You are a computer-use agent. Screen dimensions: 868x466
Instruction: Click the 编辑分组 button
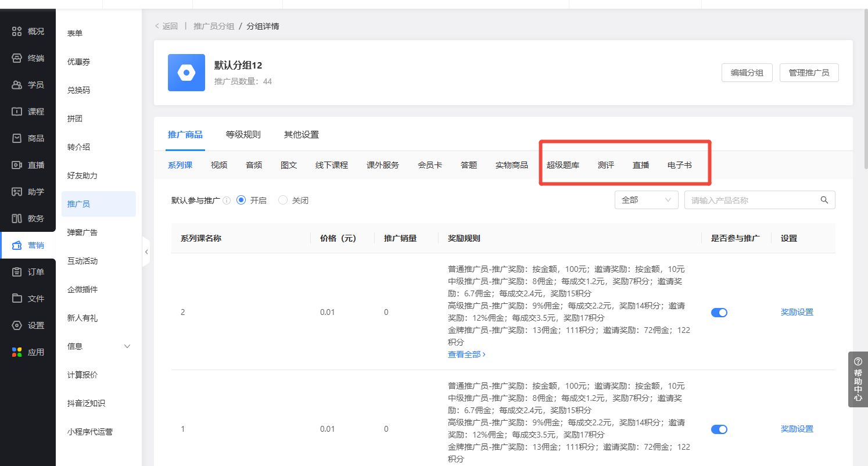tap(747, 73)
